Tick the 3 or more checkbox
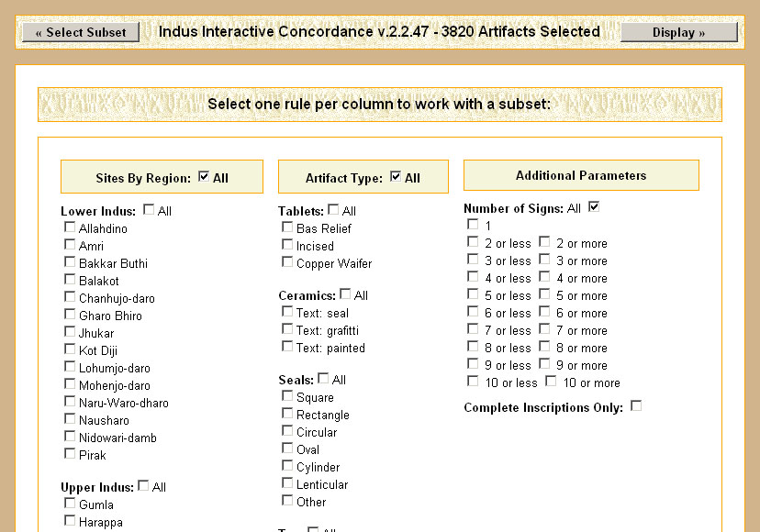This screenshot has width=760, height=532. [544, 259]
